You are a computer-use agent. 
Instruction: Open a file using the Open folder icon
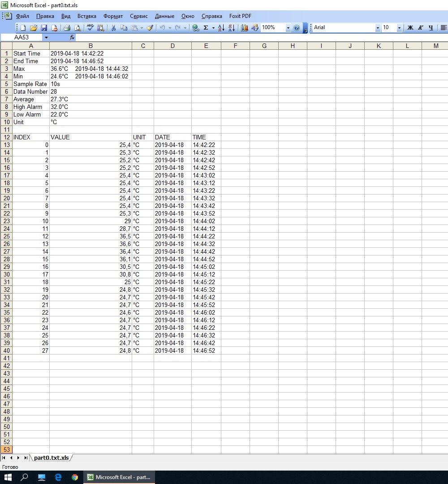[x=33, y=28]
